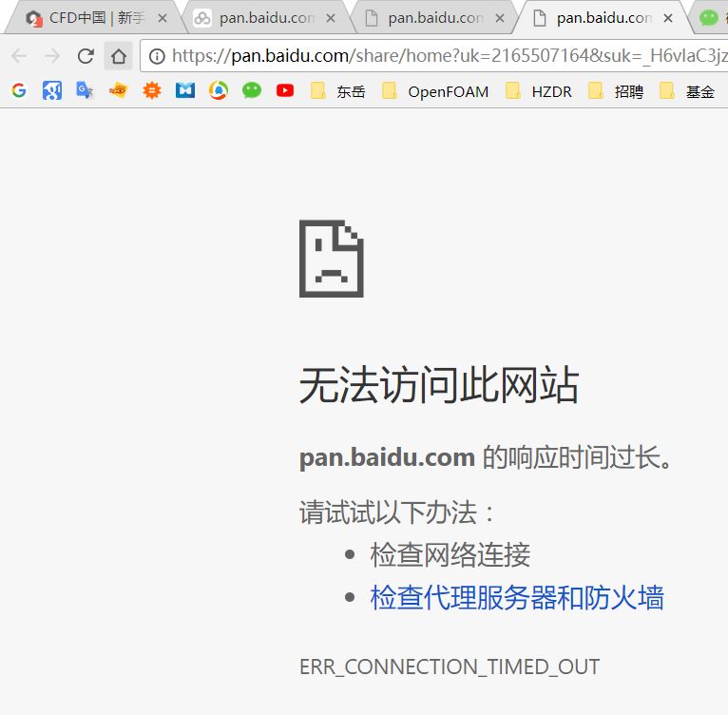The image size is (728, 715).
Task: Reload the page with the refresh icon
Action: point(86,56)
